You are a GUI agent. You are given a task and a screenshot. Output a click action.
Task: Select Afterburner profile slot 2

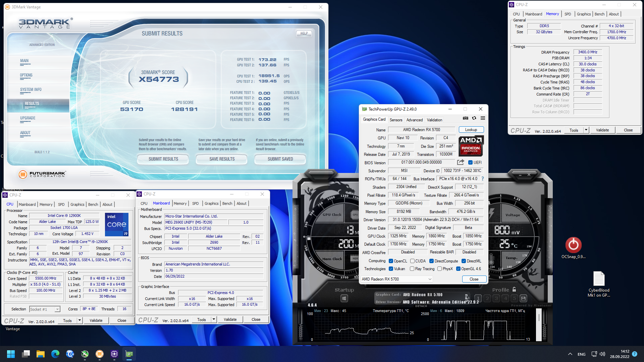tap(487, 298)
